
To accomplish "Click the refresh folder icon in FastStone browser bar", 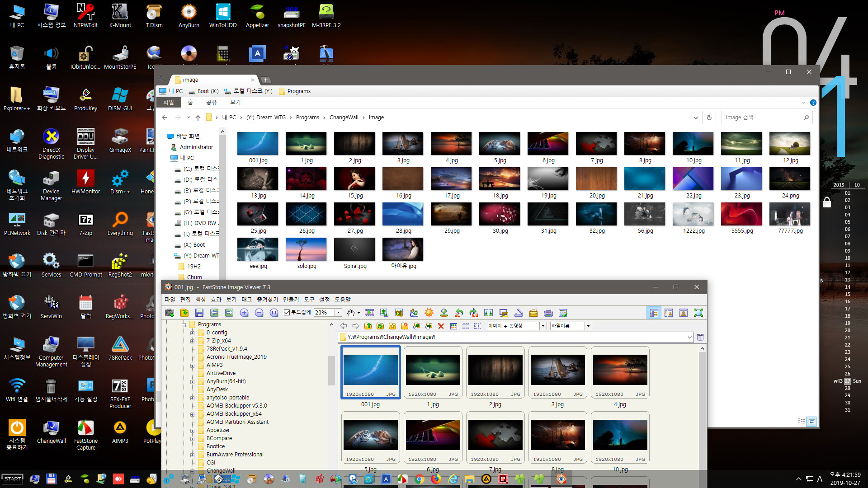I will (x=380, y=326).
